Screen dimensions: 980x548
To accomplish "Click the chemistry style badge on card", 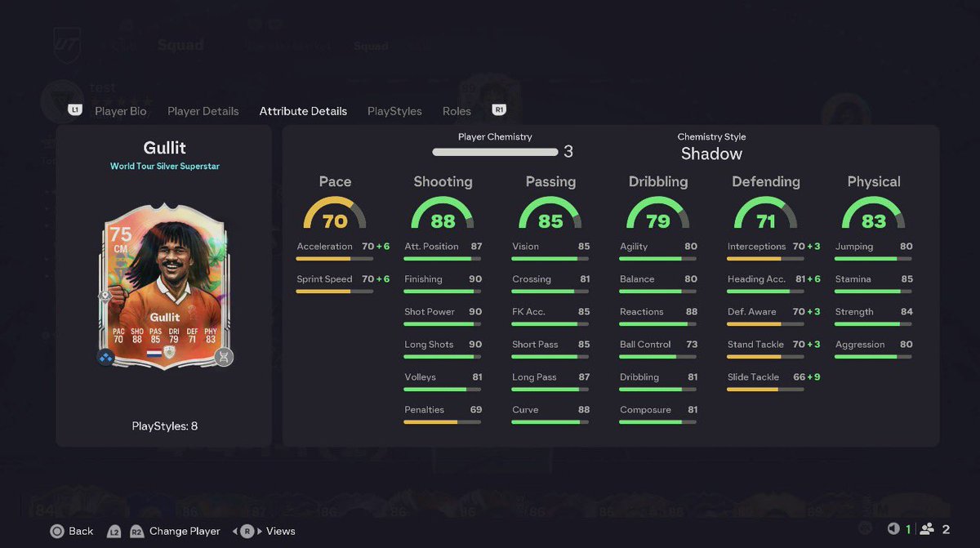I will coord(105,357).
